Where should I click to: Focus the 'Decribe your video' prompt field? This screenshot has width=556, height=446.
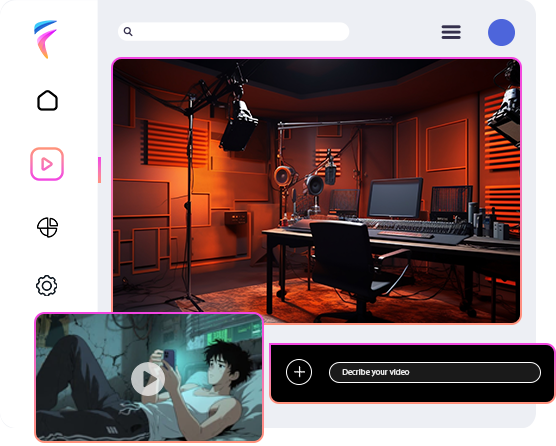(435, 372)
